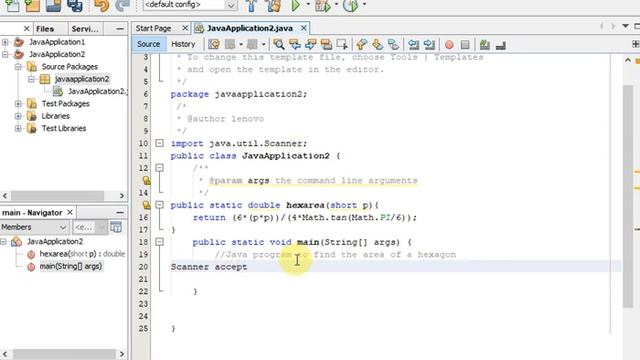Open a project using toolbar icon
This screenshot has height=360, width=640.
pos(53,5)
